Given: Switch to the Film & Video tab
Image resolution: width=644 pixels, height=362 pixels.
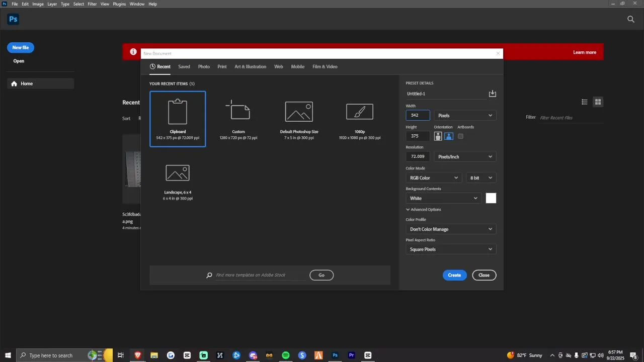Looking at the screenshot, I should pyautogui.click(x=325, y=66).
